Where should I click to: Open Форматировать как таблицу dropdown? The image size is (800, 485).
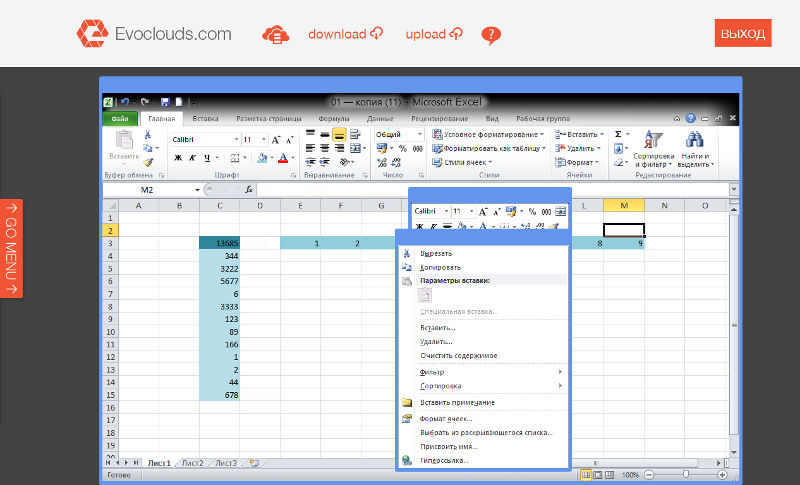[489, 148]
